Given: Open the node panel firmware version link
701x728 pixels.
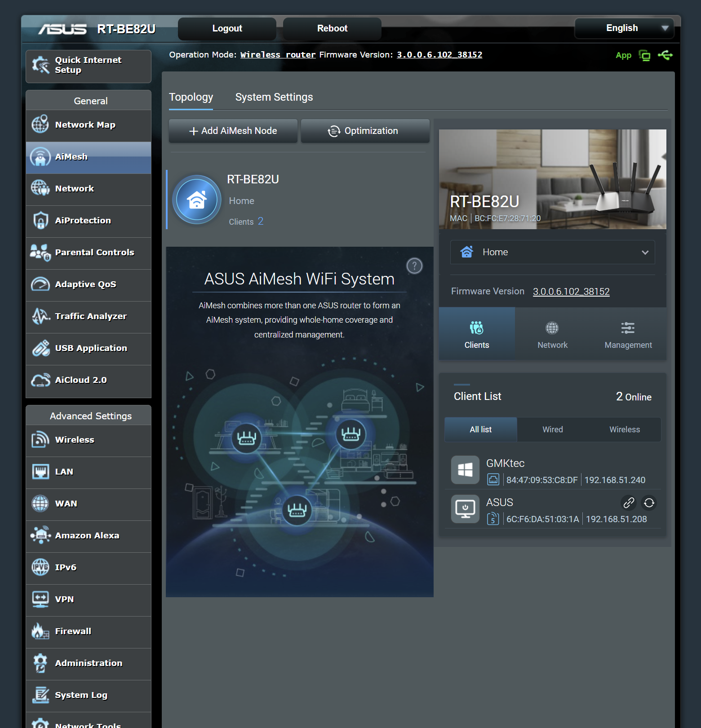Looking at the screenshot, I should pyautogui.click(x=571, y=292).
